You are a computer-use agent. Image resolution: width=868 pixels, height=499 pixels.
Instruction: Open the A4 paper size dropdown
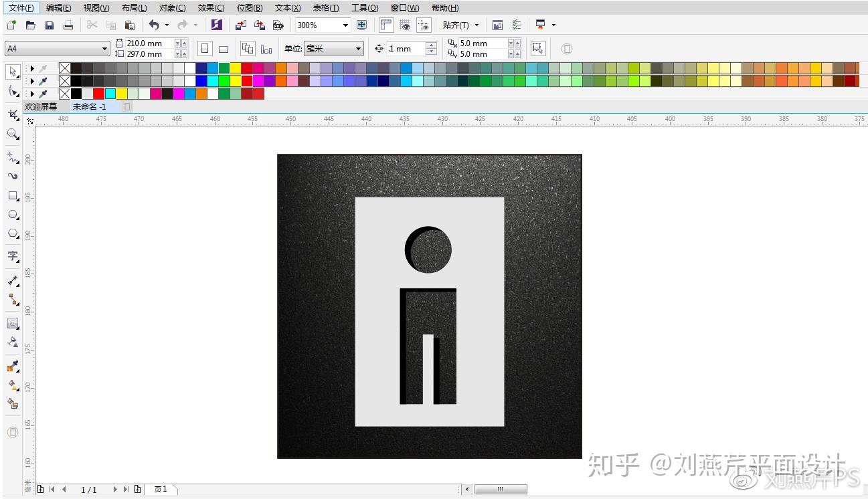click(104, 48)
